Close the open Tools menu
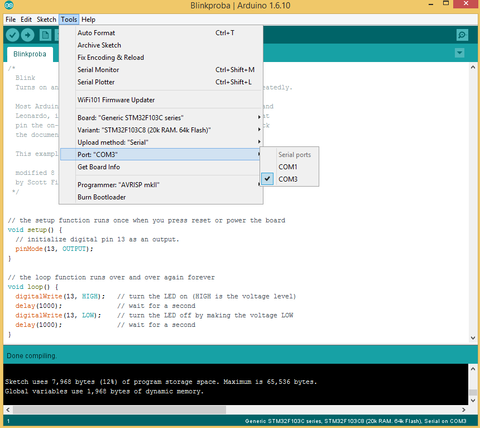 pyautogui.click(x=69, y=19)
